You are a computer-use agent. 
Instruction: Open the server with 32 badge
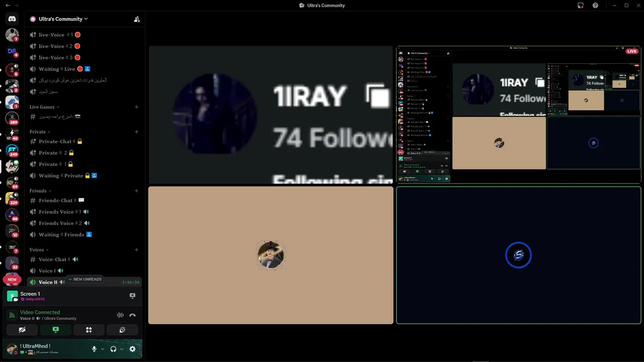tap(12, 263)
